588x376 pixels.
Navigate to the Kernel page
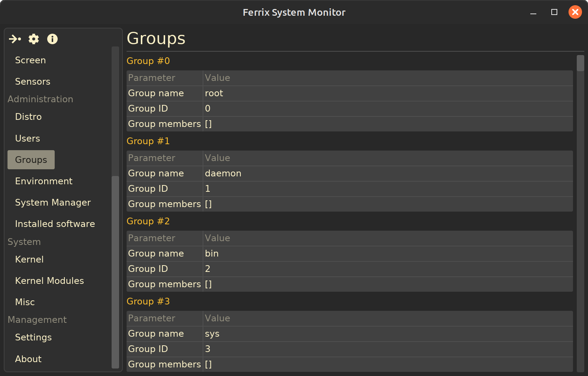(29, 260)
